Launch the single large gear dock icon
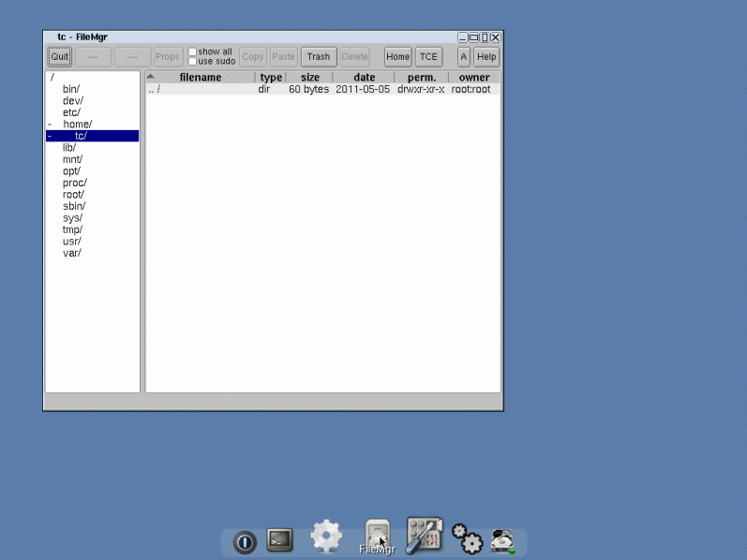747x560 pixels. pos(326,536)
